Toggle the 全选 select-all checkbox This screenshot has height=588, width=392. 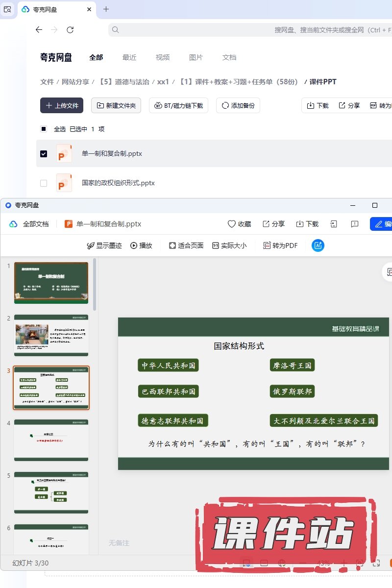pos(44,129)
